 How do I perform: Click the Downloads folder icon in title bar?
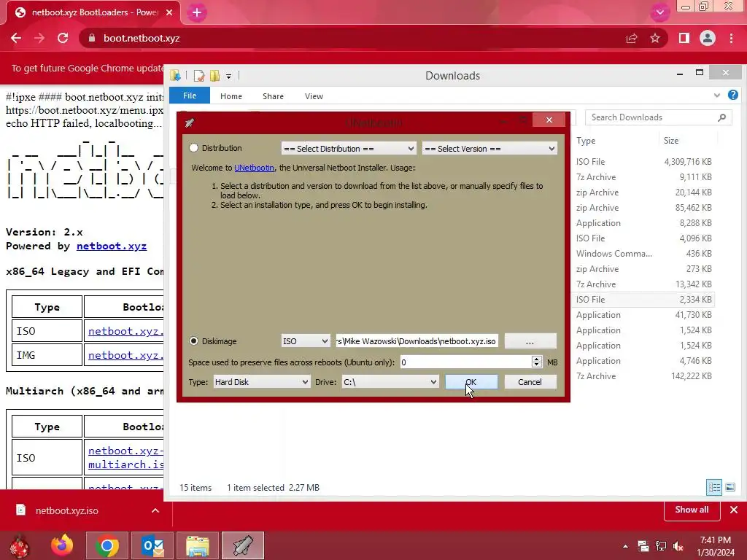(x=175, y=75)
